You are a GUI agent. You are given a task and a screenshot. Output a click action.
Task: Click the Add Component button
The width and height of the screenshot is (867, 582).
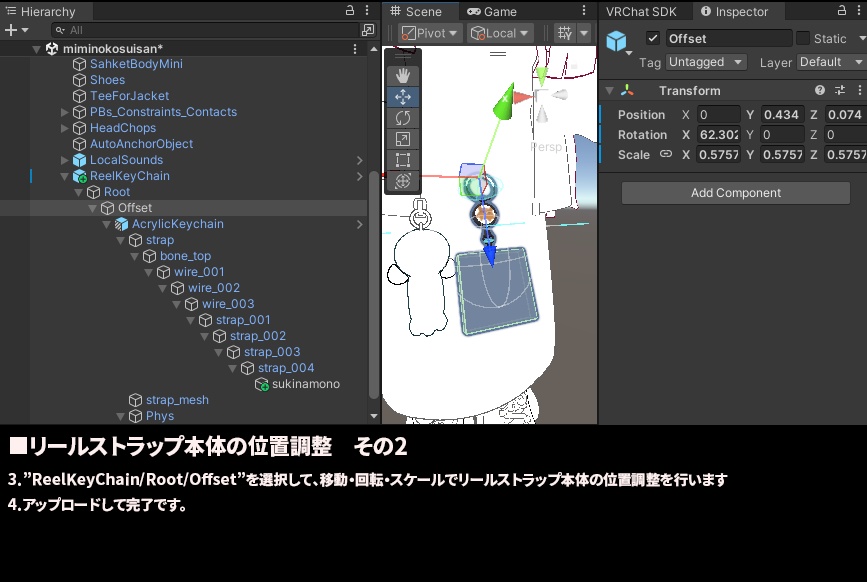(734, 192)
